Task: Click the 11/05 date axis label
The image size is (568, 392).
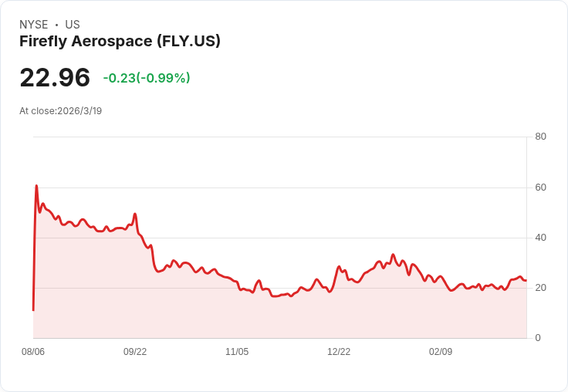Action: (237, 351)
